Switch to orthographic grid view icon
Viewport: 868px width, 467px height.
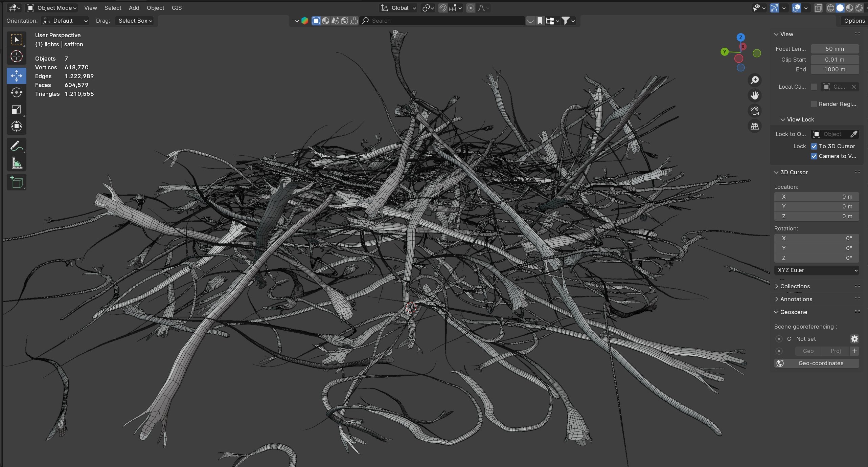point(755,126)
